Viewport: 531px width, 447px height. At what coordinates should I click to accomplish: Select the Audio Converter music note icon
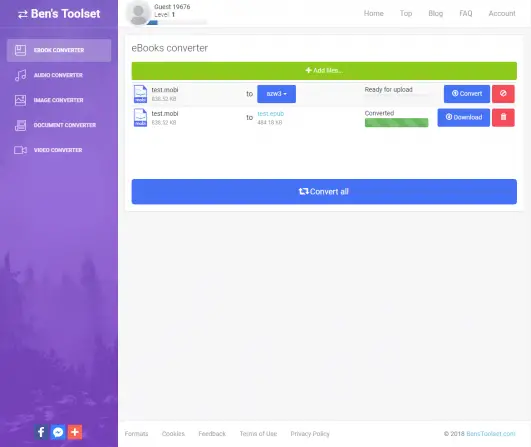[x=20, y=75]
